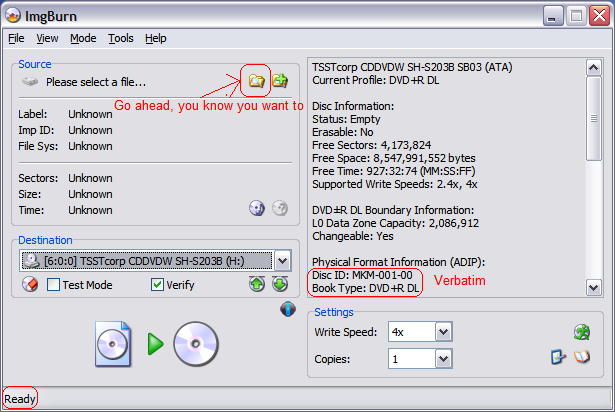615x412 pixels.
Task: Click the erase disc icon beside Test Mode
Action: pos(30,285)
